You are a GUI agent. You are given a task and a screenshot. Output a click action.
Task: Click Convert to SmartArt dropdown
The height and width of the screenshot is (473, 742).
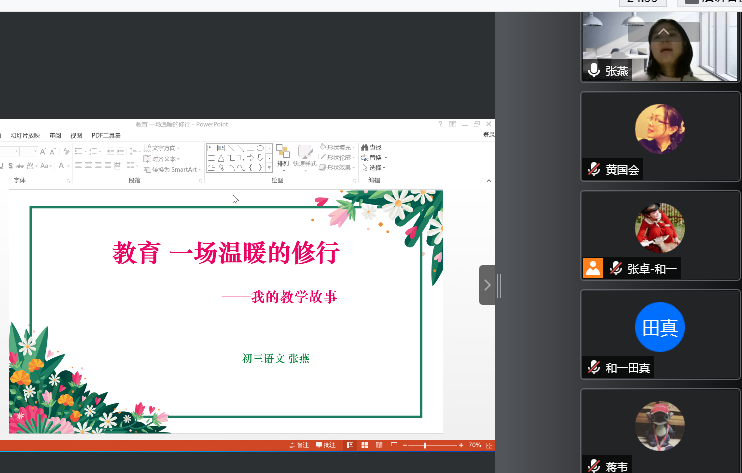point(172,170)
